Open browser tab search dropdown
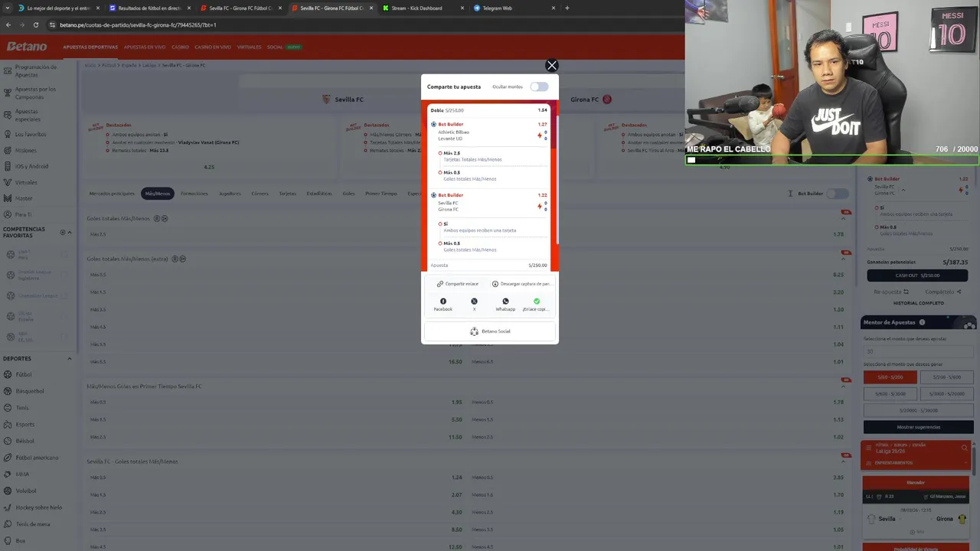Viewport: 980px width, 551px height. (8, 8)
